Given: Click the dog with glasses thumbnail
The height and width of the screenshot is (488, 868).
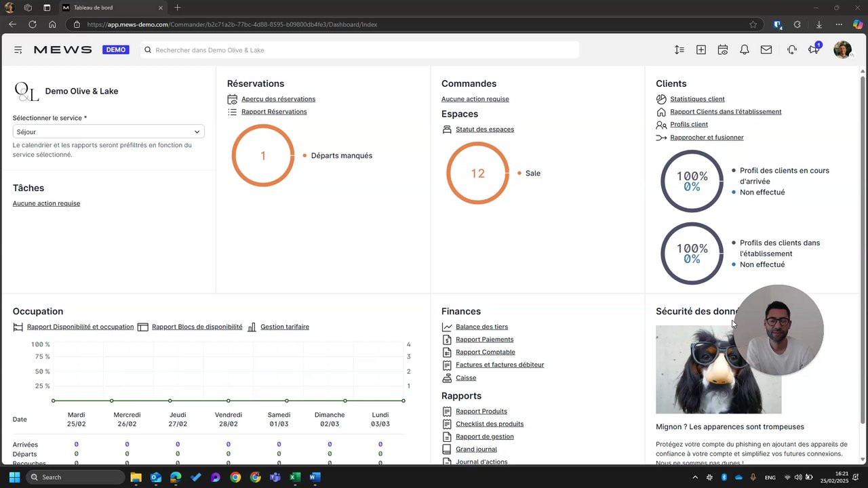Looking at the screenshot, I should [x=718, y=369].
